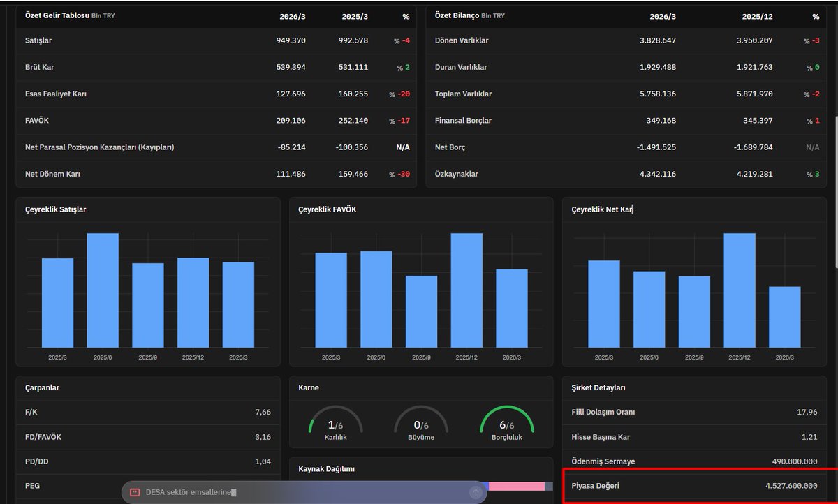
Task: Select the Satışlar prior value 992.578
Action: pyautogui.click(x=353, y=40)
